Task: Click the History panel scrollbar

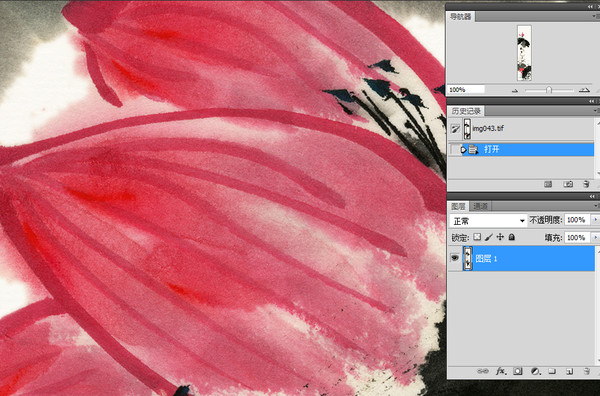Action: 597,148
